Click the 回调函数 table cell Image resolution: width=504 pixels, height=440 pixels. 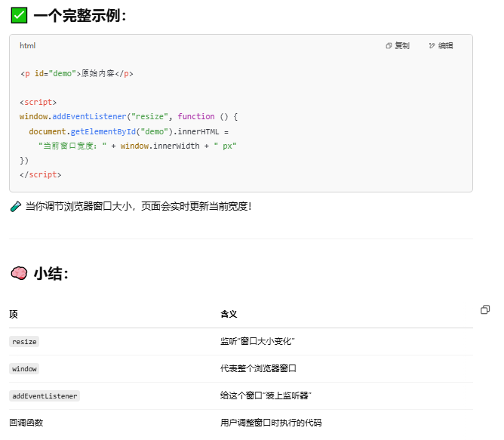click(x=26, y=423)
